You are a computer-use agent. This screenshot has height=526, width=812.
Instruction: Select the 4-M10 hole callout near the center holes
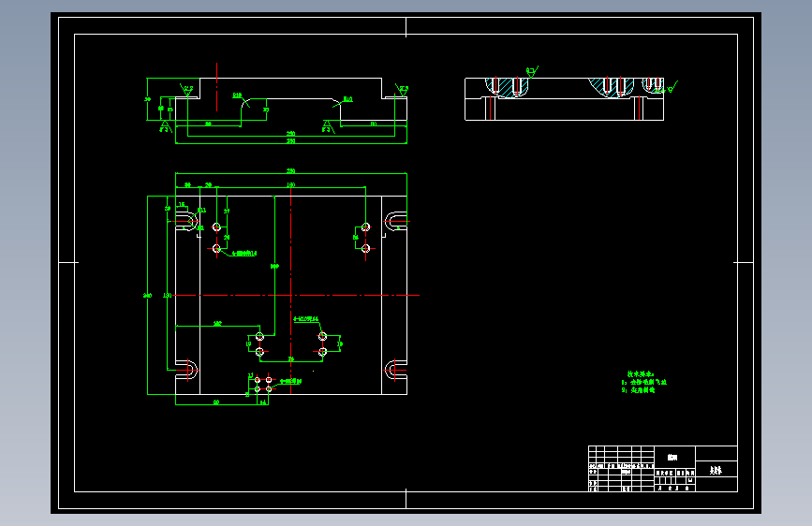pos(306,319)
